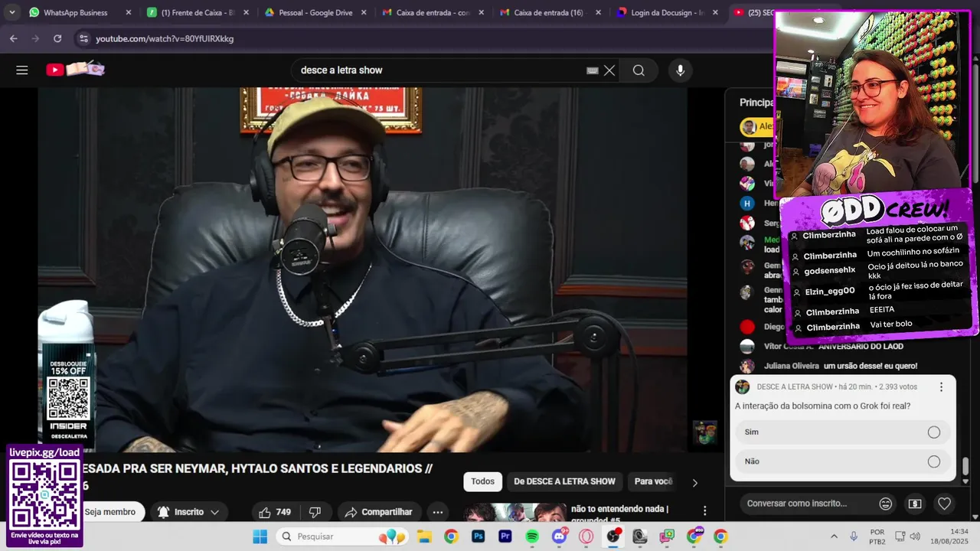Clear the search box with X icon

[x=609, y=70]
